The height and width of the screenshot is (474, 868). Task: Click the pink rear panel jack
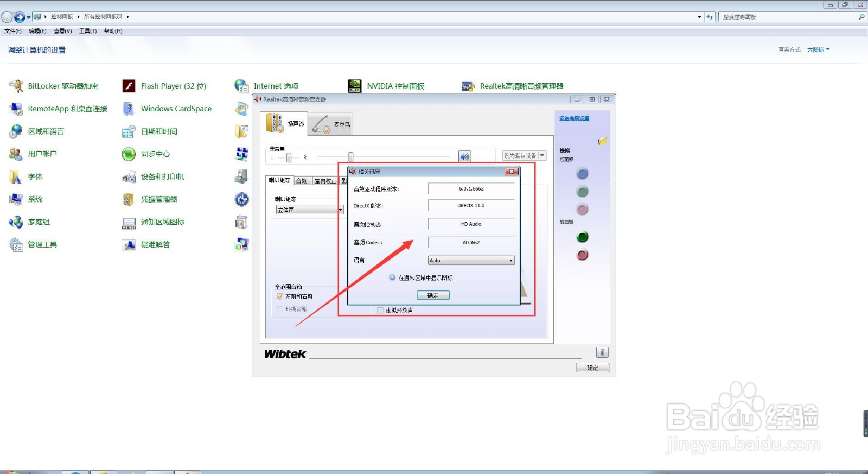[583, 209]
